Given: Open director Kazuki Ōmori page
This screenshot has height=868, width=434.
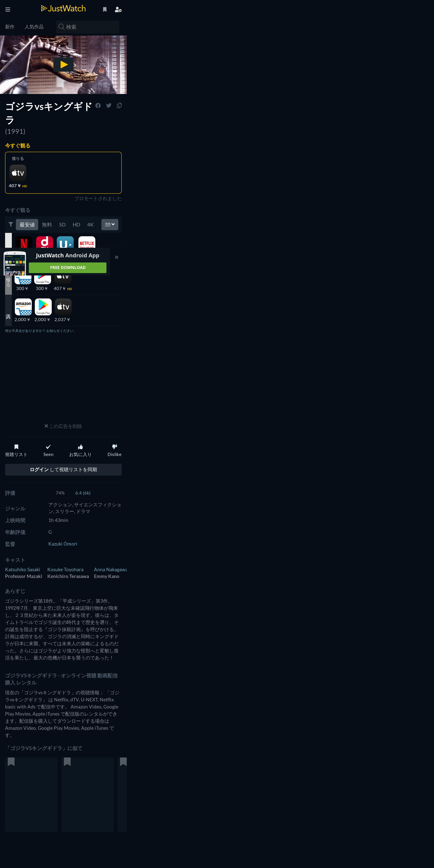Looking at the screenshot, I should point(63,544).
